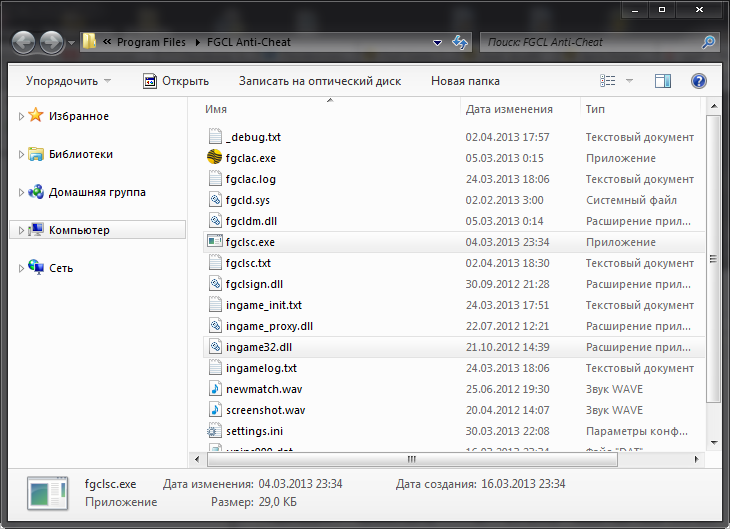The height and width of the screenshot is (529, 730).
Task: Open the Упорядочить menu
Action: click(x=68, y=81)
